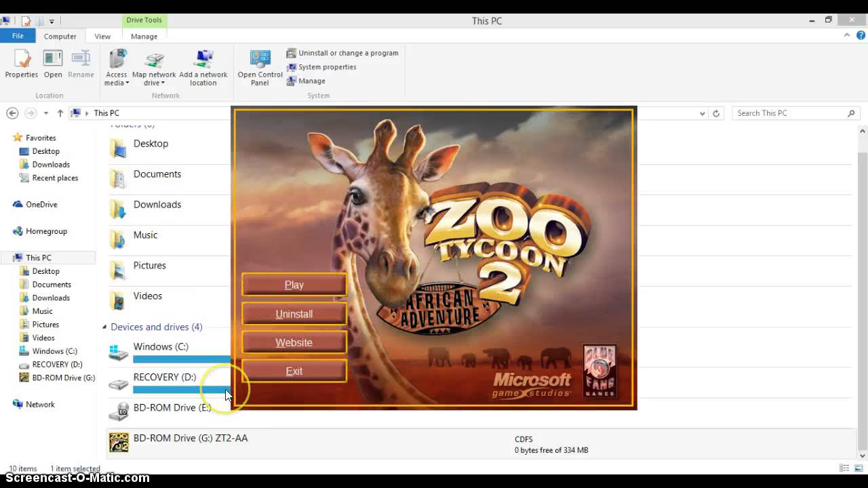Switch to details view icon in status bar

click(x=844, y=468)
